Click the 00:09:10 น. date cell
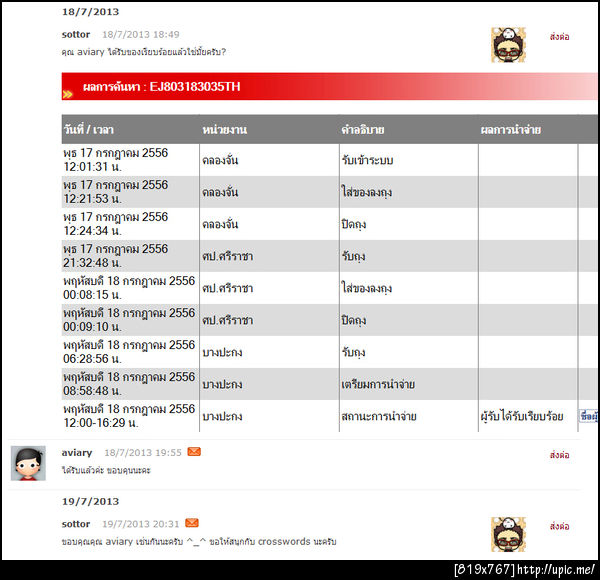Viewport: 600px width, 580px height. pyautogui.click(x=130, y=320)
